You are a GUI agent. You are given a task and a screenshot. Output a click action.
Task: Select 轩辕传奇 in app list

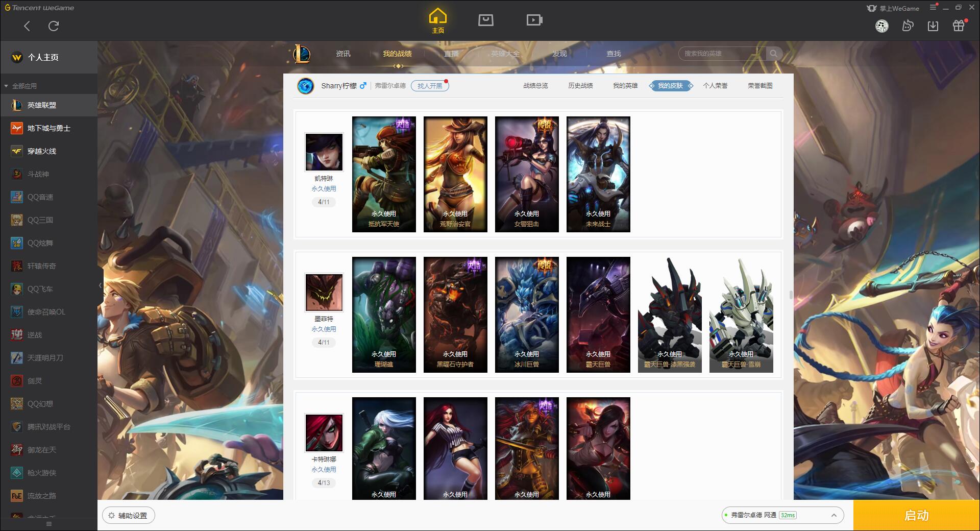click(x=48, y=266)
